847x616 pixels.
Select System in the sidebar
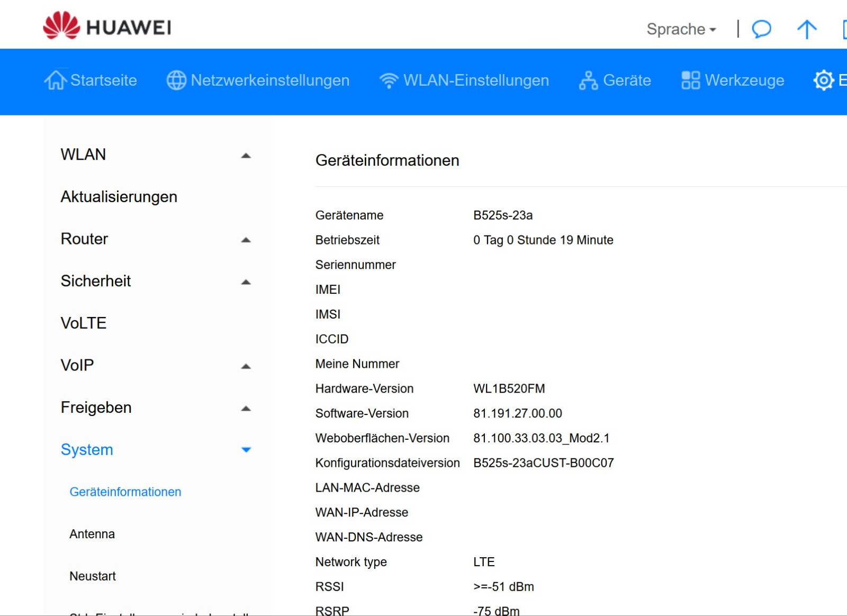tap(87, 450)
